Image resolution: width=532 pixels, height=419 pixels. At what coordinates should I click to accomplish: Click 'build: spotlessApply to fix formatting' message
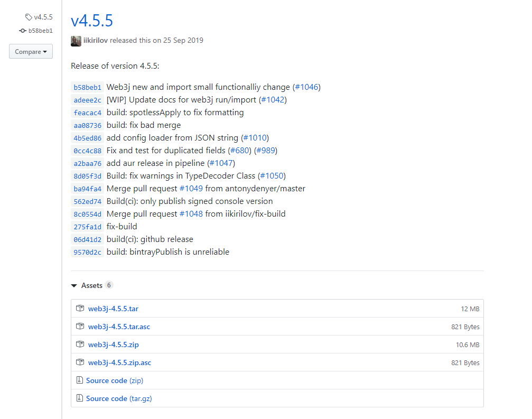click(x=175, y=113)
